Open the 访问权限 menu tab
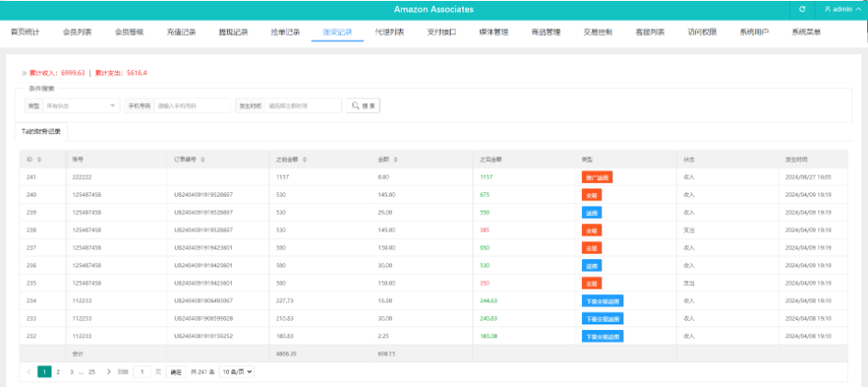Image resolution: width=868 pixels, height=387 pixels. pyautogui.click(x=702, y=32)
